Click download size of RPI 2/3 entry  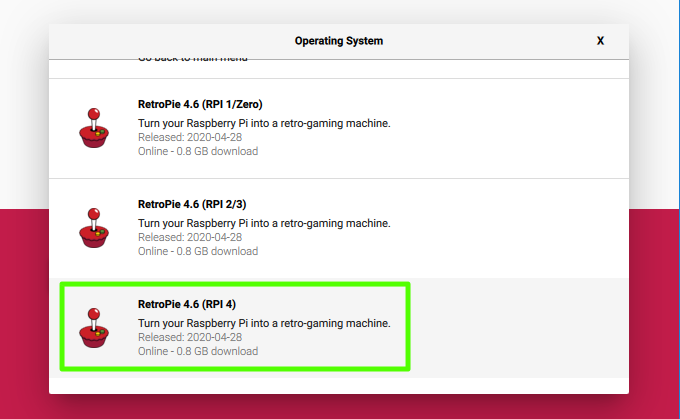coord(198,252)
